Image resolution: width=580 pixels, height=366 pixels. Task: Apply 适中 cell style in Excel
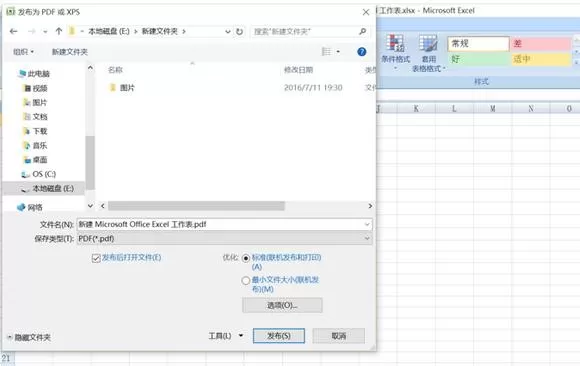pos(540,59)
